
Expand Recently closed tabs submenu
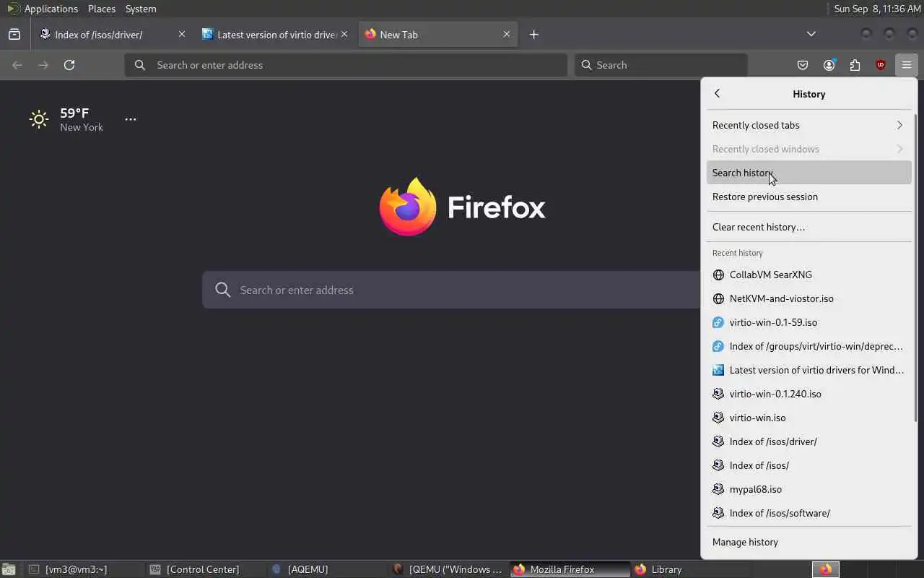[808, 125]
